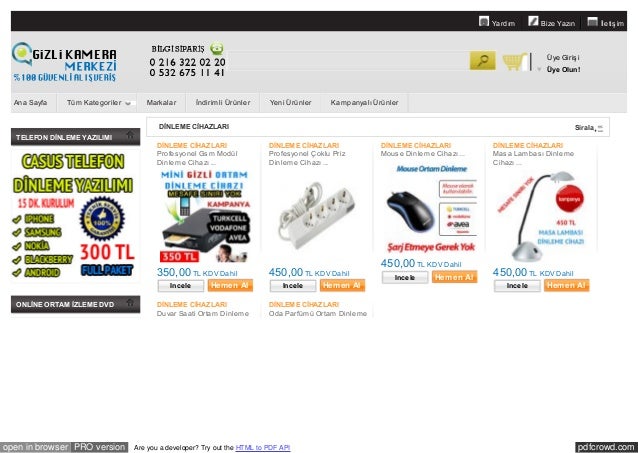
Task: Click the home icon in Telefon Dinleme Yazılımı header
Action: click(x=130, y=136)
